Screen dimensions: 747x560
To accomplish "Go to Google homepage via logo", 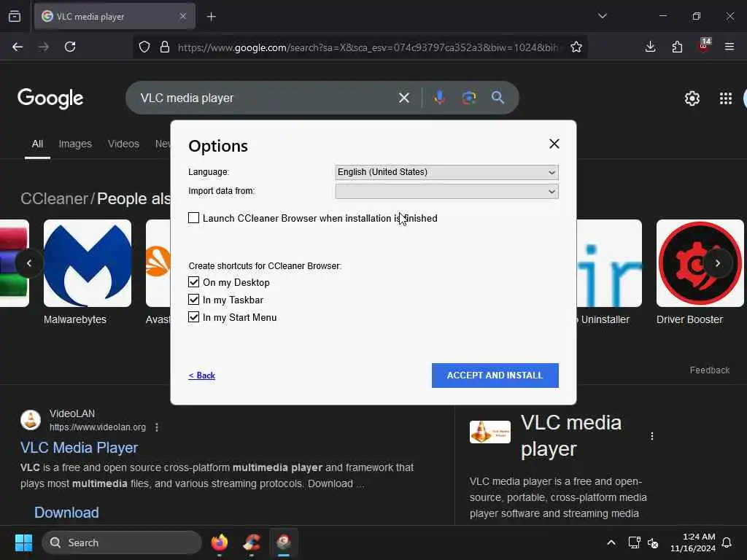I will pos(50,98).
